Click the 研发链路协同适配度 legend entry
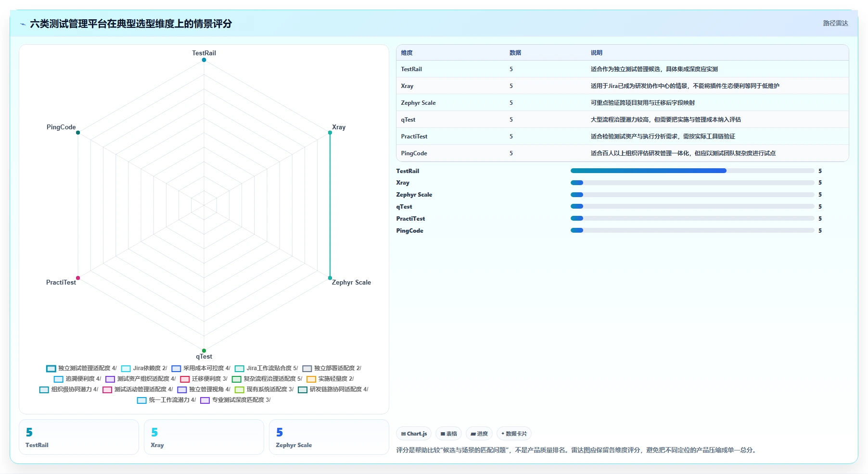Image resolution: width=868 pixels, height=474 pixels. click(x=333, y=389)
